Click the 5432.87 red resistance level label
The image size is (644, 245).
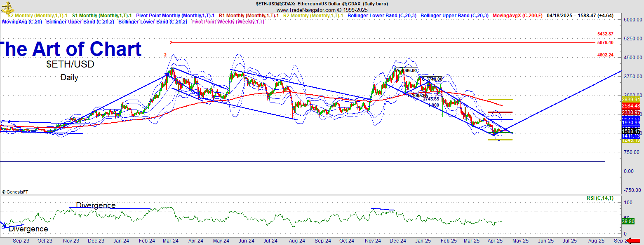point(605,34)
